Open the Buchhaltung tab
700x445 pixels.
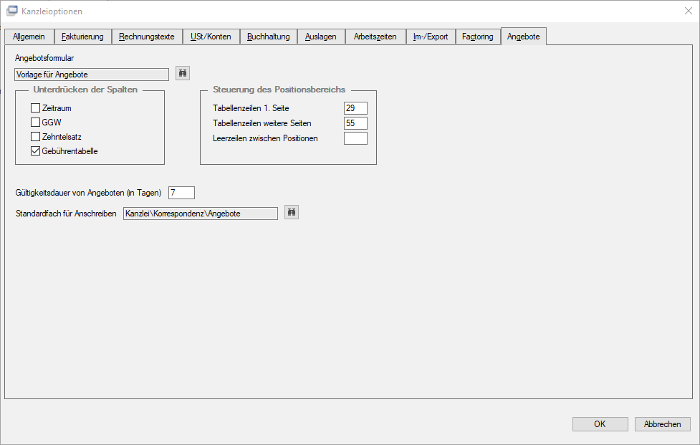click(x=269, y=37)
